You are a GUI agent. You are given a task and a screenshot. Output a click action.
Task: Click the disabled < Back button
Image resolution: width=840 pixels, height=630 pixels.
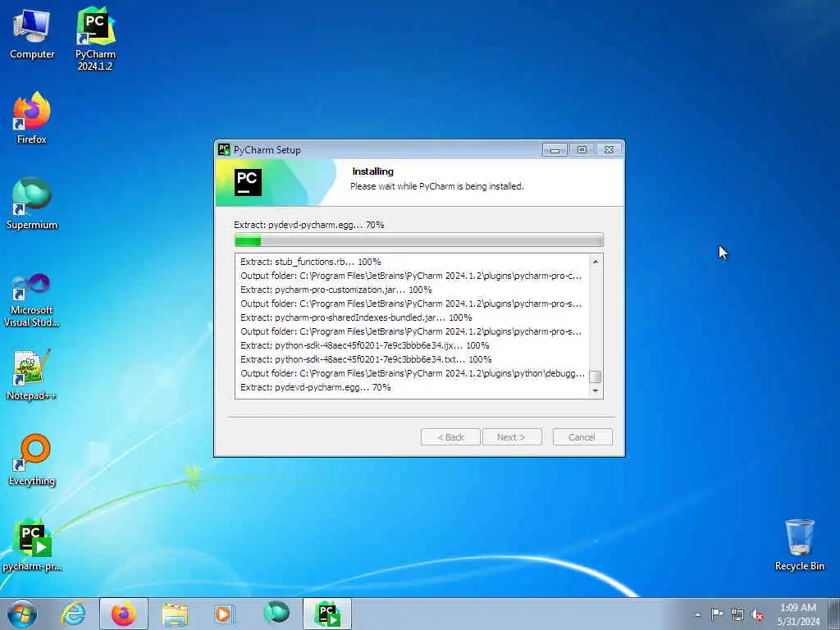click(450, 437)
